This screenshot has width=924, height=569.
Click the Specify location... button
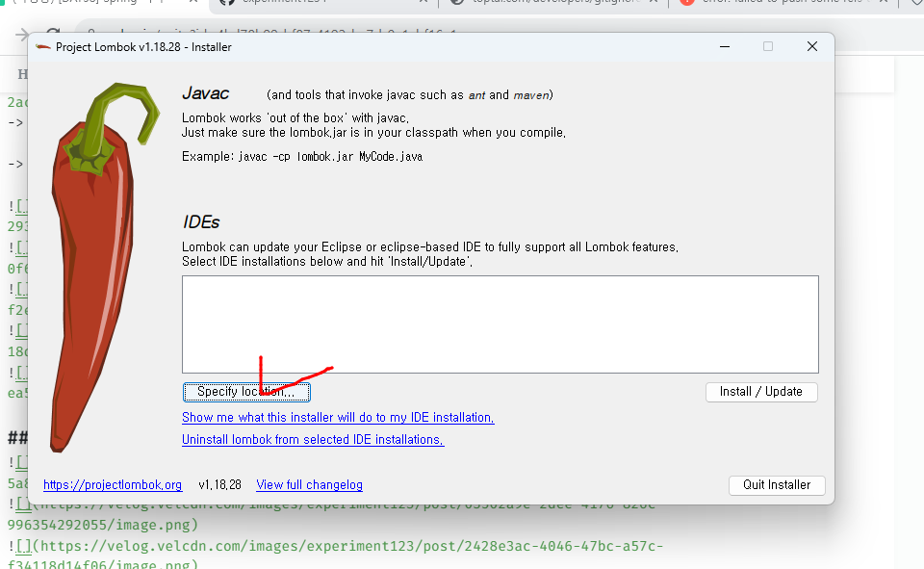click(246, 392)
